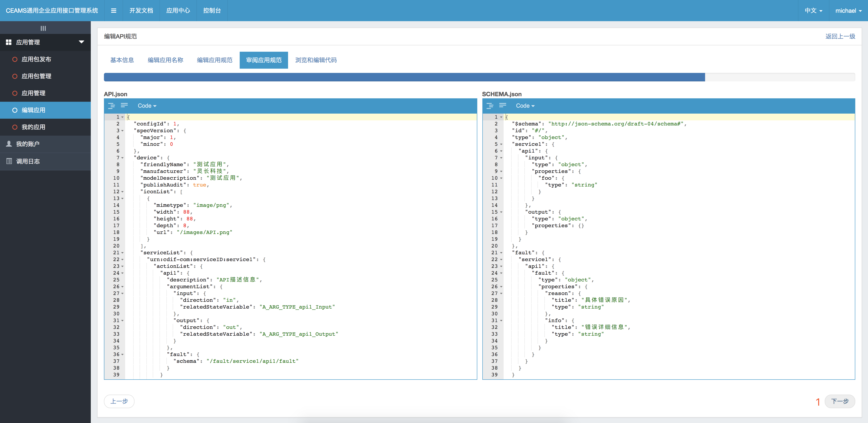
Task: Click "灵长科技" manufacturer value in API.json
Action: (x=210, y=171)
